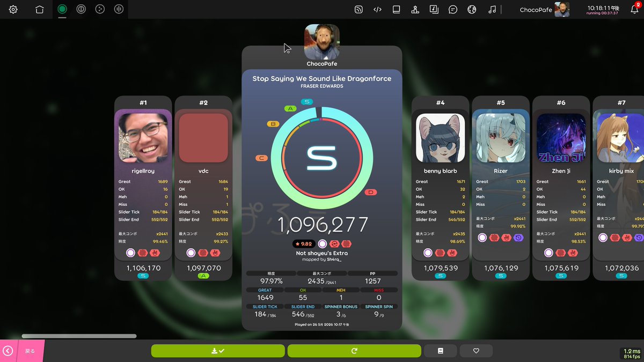
Task: Click the S rank badge under 1,106,170
Action: pos(143,276)
